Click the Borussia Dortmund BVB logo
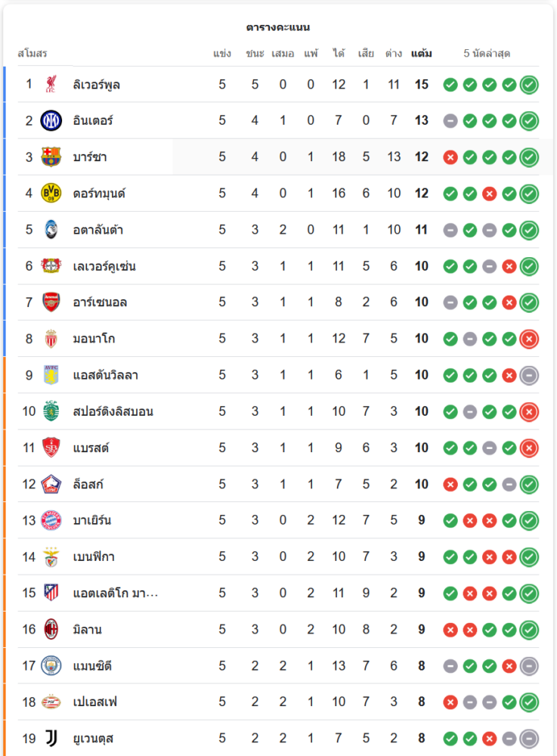The image size is (557, 756). click(51, 193)
